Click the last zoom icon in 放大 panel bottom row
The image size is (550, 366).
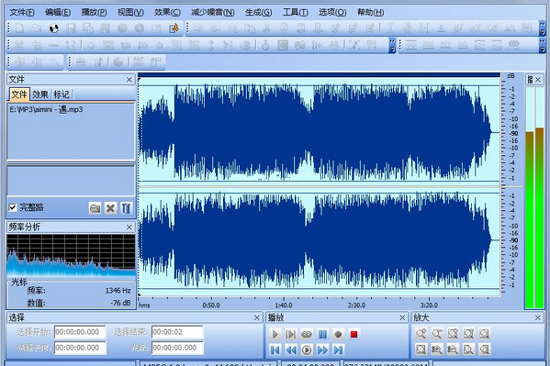click(x=484, y=349)
